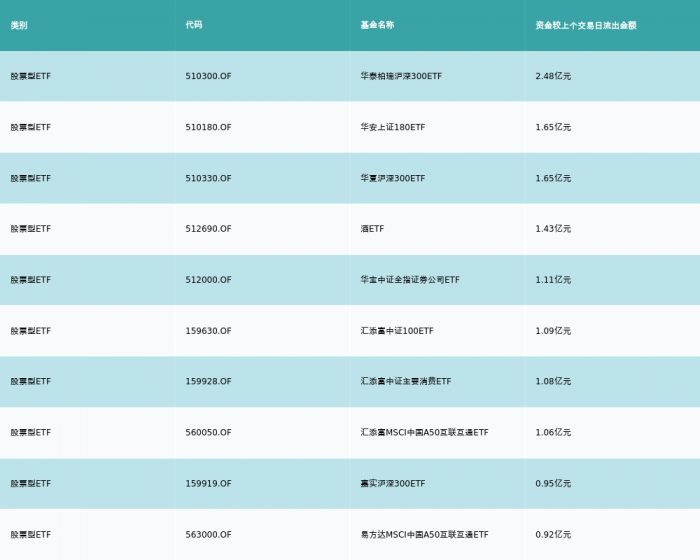Click outflow amount 1.43亿元
The height and width of the screenshot is (560, 700).
(553, 229)
